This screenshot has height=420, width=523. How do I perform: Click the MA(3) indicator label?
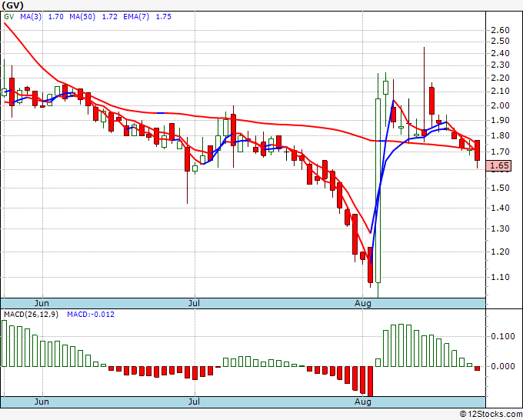click(31, 17)
